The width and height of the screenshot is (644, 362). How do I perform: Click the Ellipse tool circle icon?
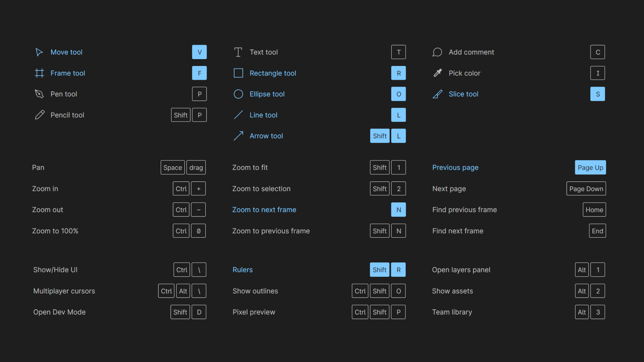(238, 94)
